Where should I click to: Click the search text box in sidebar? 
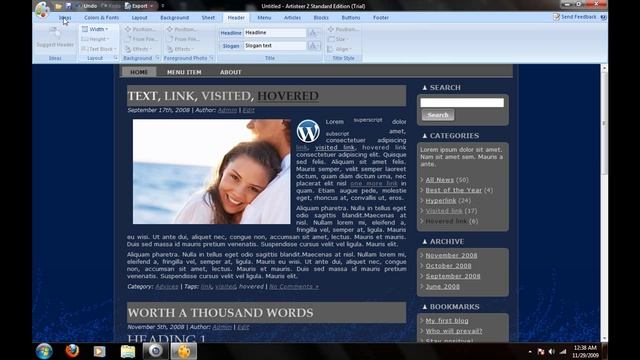click(462, 103)
